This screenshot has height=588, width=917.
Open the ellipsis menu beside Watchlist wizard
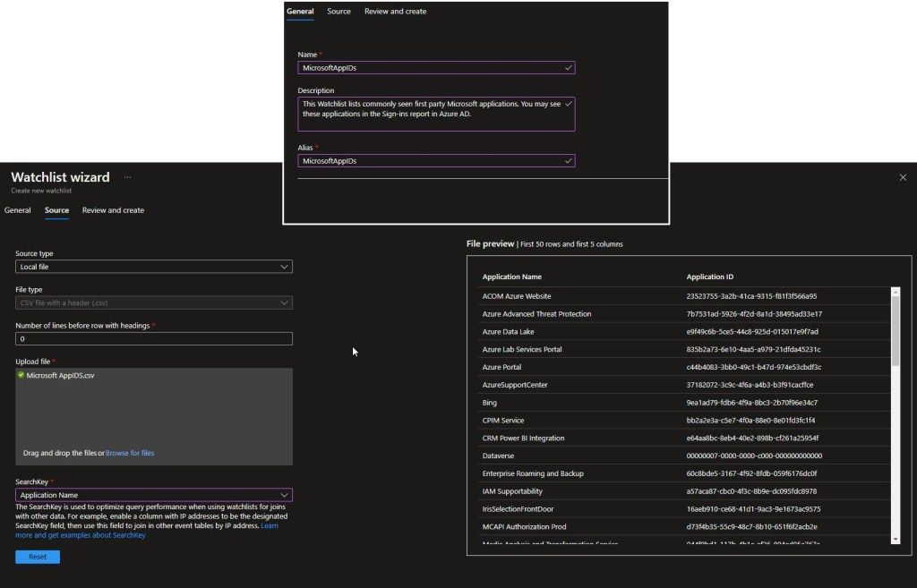click(127, 177)
